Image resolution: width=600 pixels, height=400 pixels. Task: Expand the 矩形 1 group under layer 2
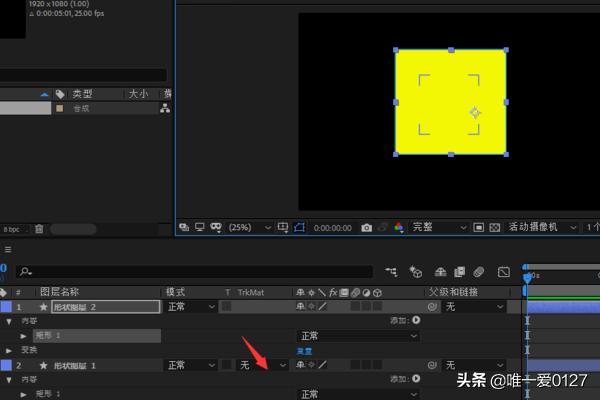point(23,394)
